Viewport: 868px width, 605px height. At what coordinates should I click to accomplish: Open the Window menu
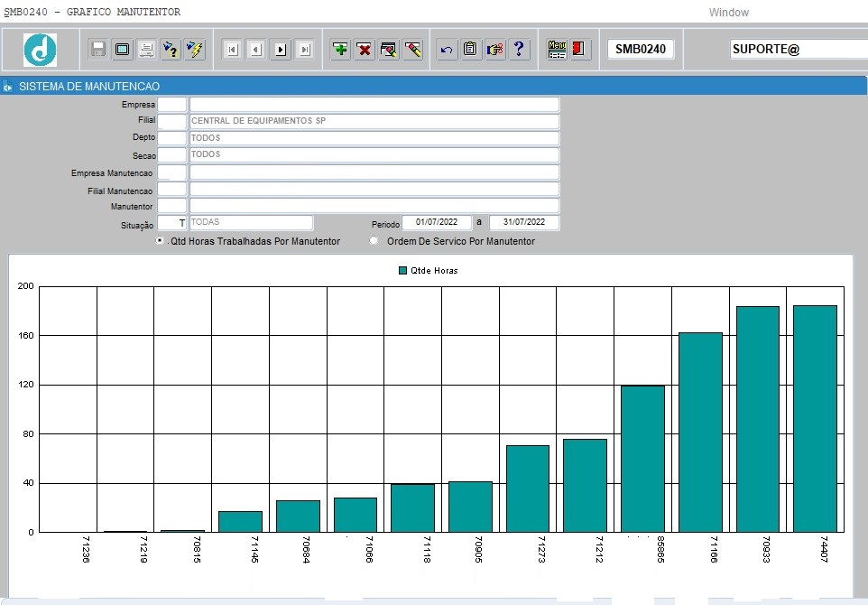pos(728,12)
